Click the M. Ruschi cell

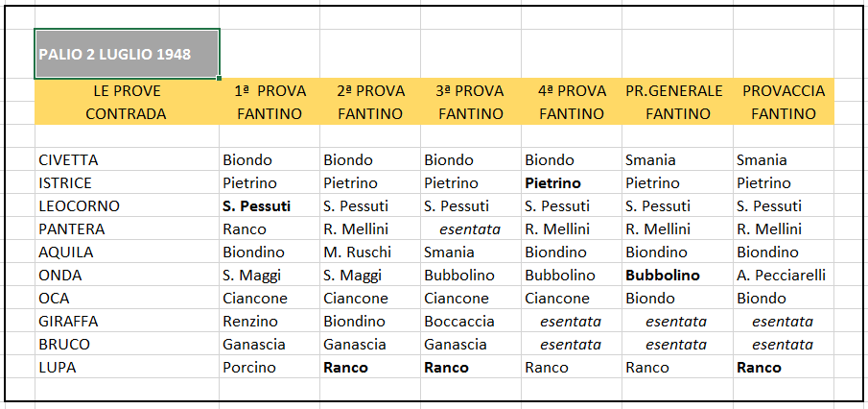358,253
